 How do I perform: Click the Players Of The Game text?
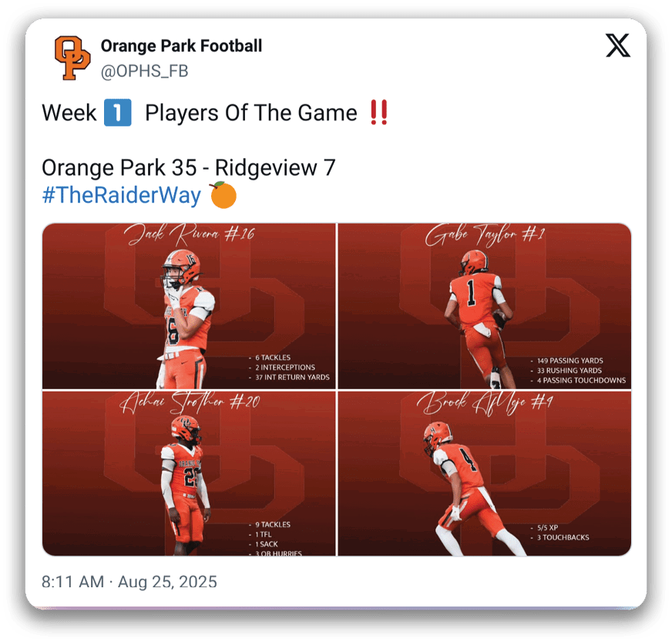click(x=250, y=113)
